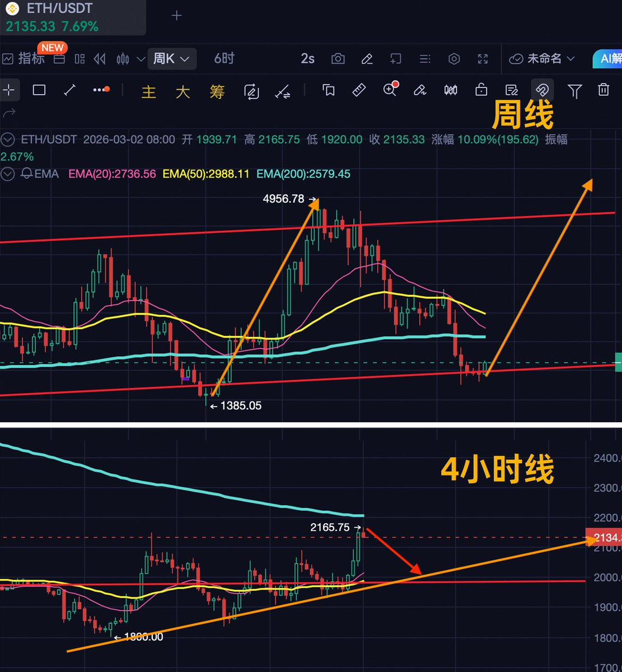The image size is (622, 672).
Task: Open the 指标 indicators button
Action: (24, 58)
